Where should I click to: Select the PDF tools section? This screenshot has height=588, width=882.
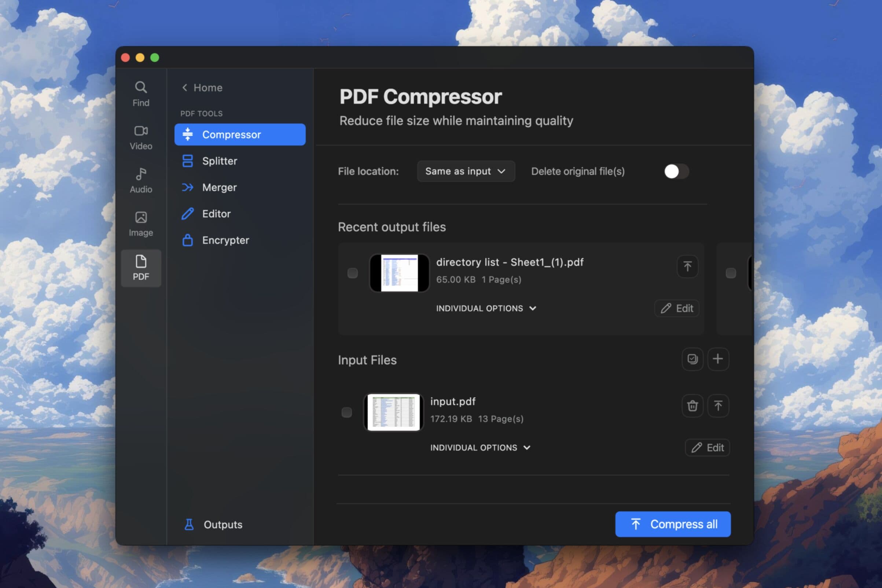[x=141, y=268]
